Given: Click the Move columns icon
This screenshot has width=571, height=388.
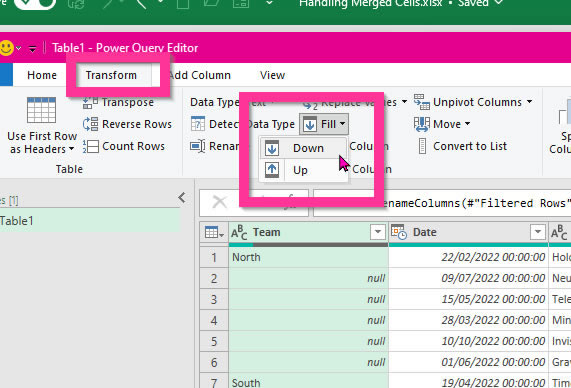Looking at the screenshot, I should click(x=422, y=124).
